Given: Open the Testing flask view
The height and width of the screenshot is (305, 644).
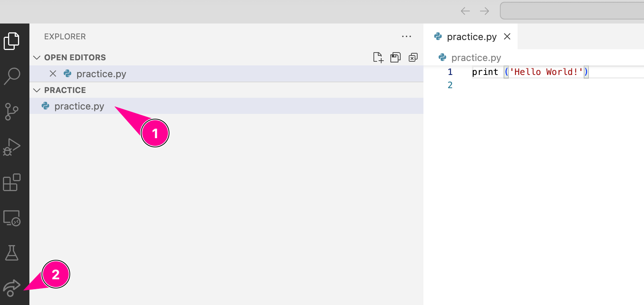Looking at the screenshot, I should pyautogui.click(x=12, y=253).
